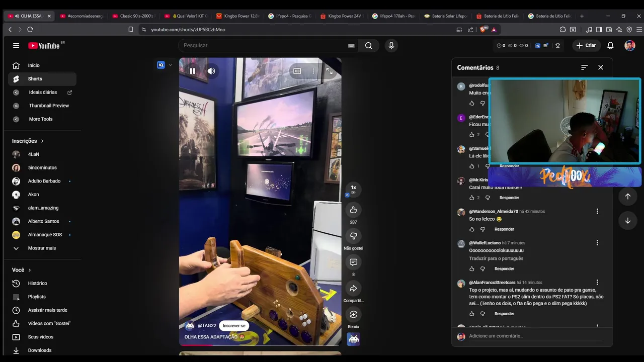
Task: Go to the previous Short with up arrow
Action: pos(628,197)
